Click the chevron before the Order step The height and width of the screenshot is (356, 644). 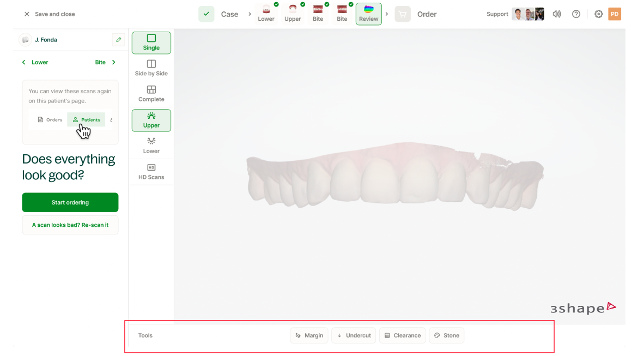pos(387,14)
